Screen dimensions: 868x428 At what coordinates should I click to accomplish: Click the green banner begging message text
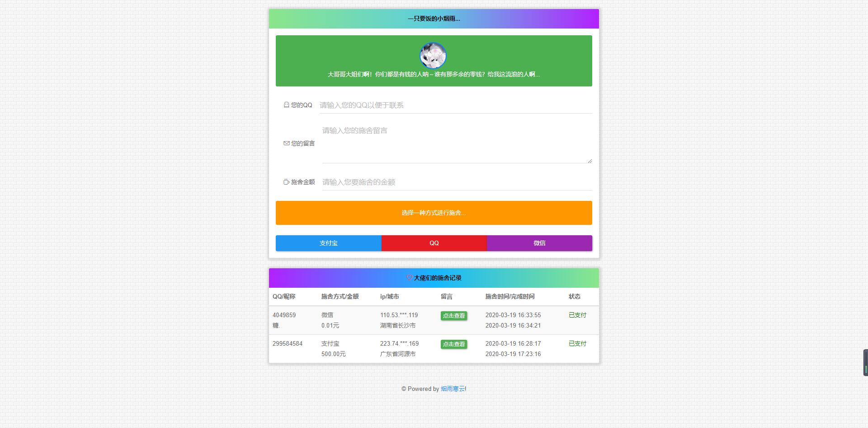pos(434,74)
